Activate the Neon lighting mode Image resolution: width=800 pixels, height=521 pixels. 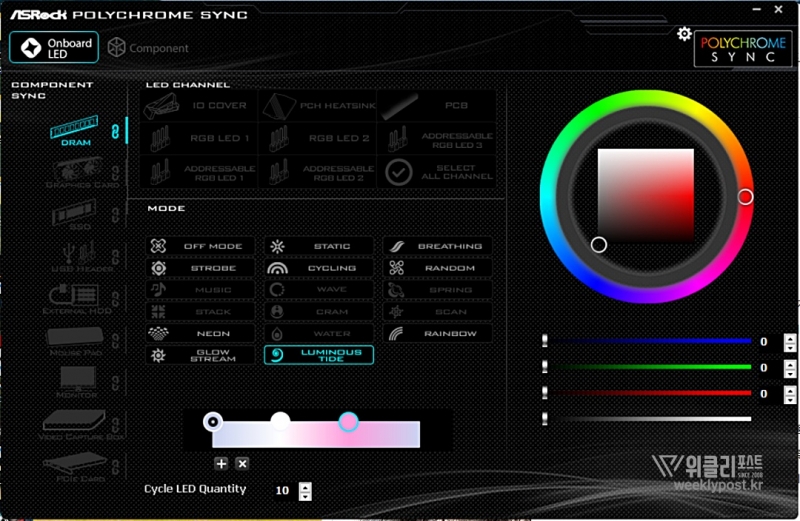[x=200, y=333]
